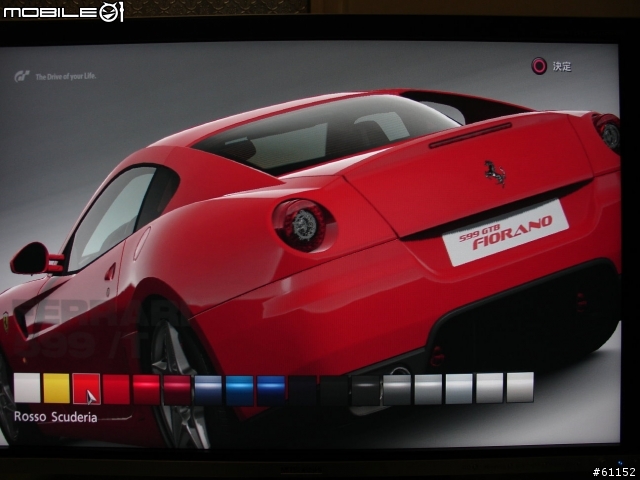The width and height of the screenshot is (640, 480).
Task: Select the glossy metallic red swatch
Action: [146, 389]
